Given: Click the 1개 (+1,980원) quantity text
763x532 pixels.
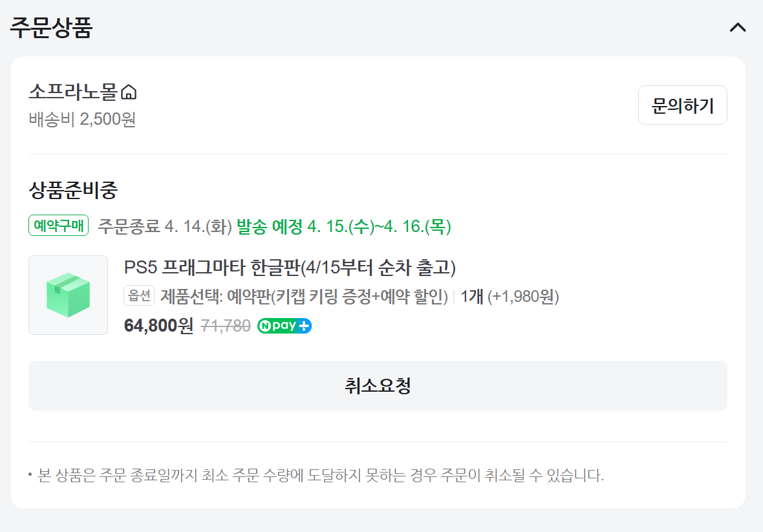Looking at the screenshot, I should point(510,297).
